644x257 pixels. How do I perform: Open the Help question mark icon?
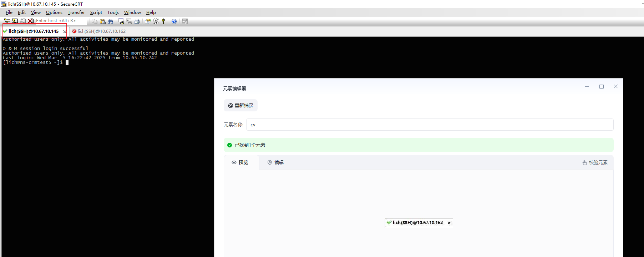pyautogui.click(x=174, y=21)
